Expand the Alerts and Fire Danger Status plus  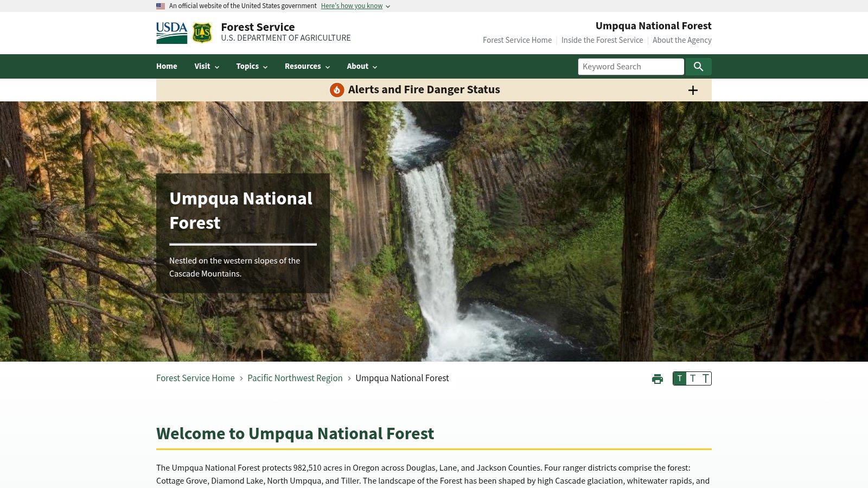pyautogui.click(x=693, y=91)
